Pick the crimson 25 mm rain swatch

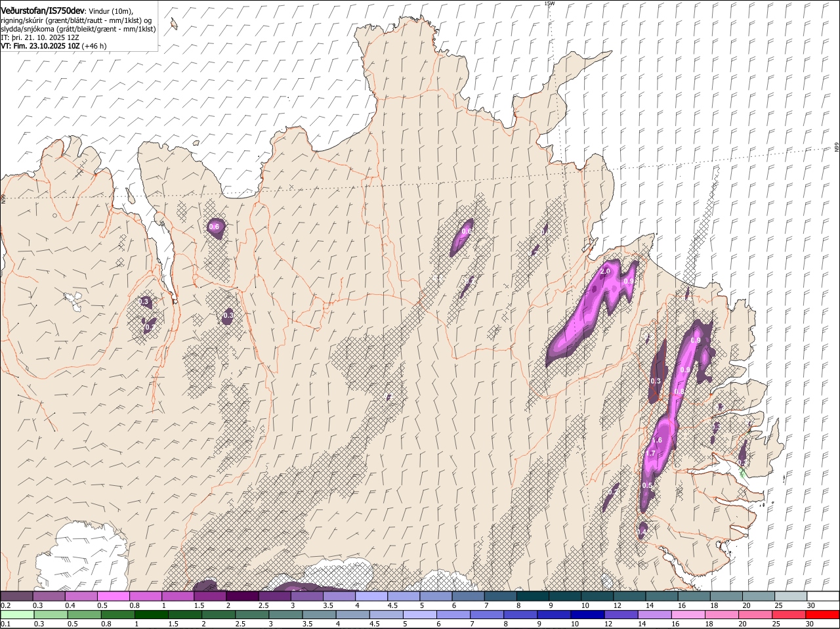pos(789,615)
